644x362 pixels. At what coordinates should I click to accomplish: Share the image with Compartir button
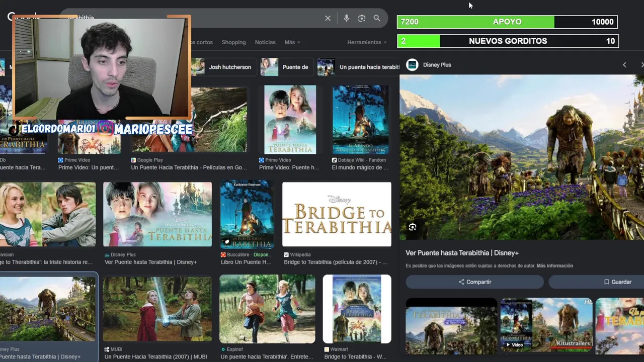474,282
